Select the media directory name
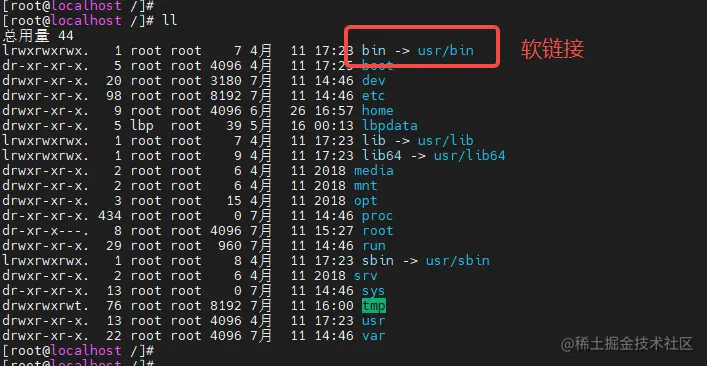Viewport: 707px width, 366px height. (x=374, y=170)
